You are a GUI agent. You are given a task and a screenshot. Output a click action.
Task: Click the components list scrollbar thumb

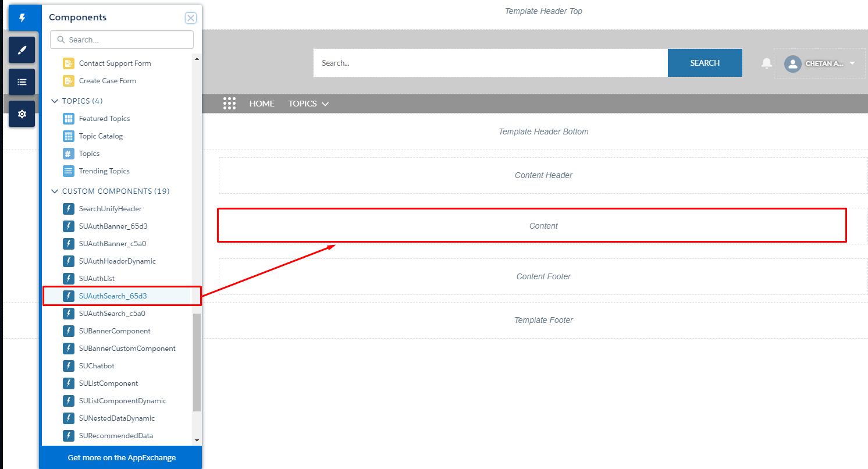click(x=197, y=362)
